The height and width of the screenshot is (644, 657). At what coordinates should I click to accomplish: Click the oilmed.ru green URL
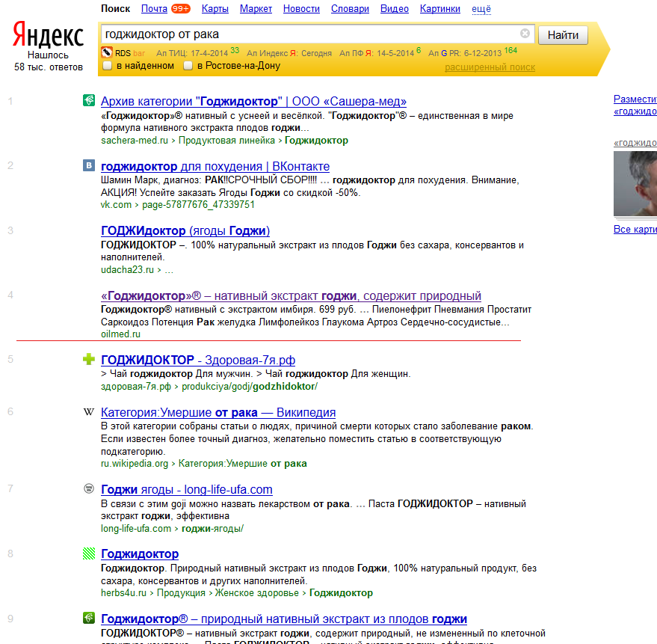click(120, 334)
